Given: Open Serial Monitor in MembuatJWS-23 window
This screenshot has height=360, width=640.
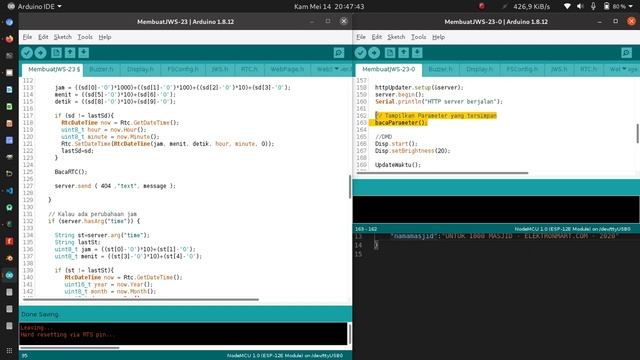Looking at the screenshot, I should click(x=339, y=53).
